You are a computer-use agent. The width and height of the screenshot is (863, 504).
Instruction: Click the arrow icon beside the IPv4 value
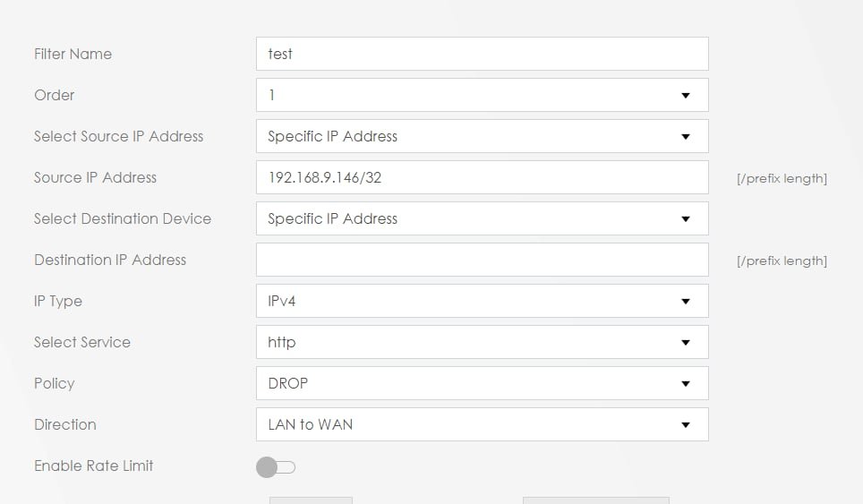point(685,302)
